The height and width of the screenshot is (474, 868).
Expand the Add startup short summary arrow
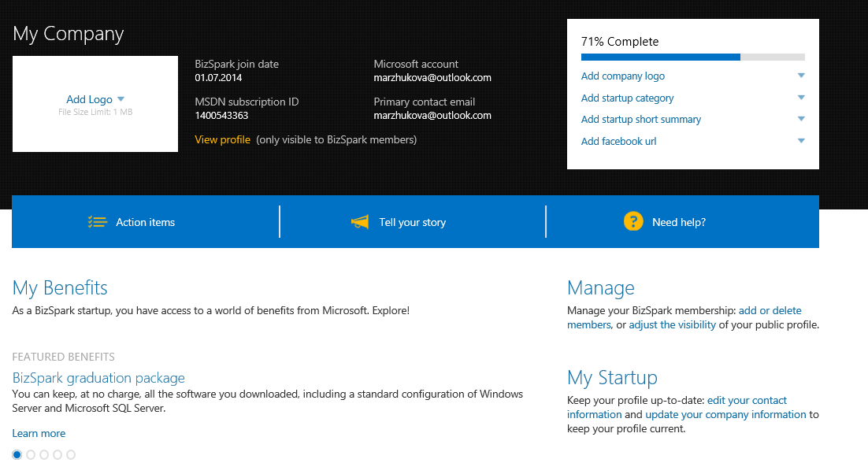(x=801, y=119)
